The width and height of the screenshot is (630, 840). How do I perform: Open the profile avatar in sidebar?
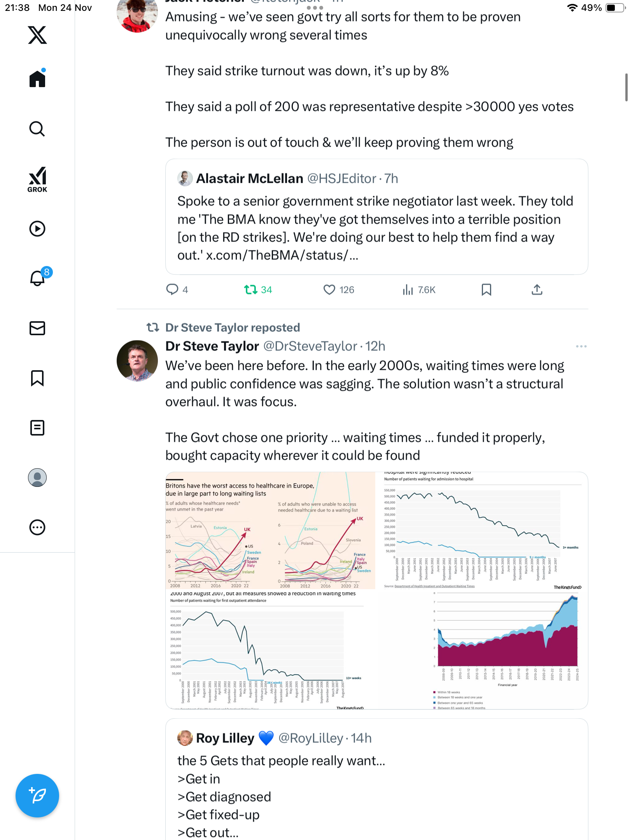[37, 478]
